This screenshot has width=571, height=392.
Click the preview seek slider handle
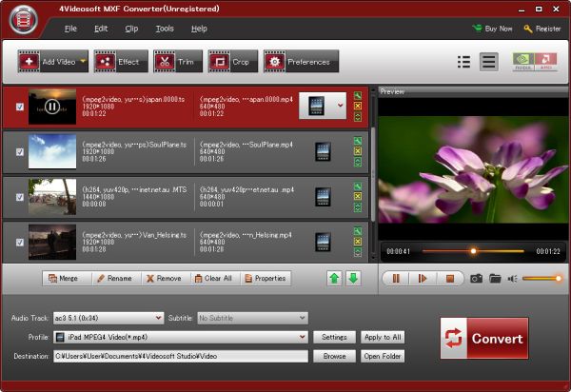pos(473,251)
